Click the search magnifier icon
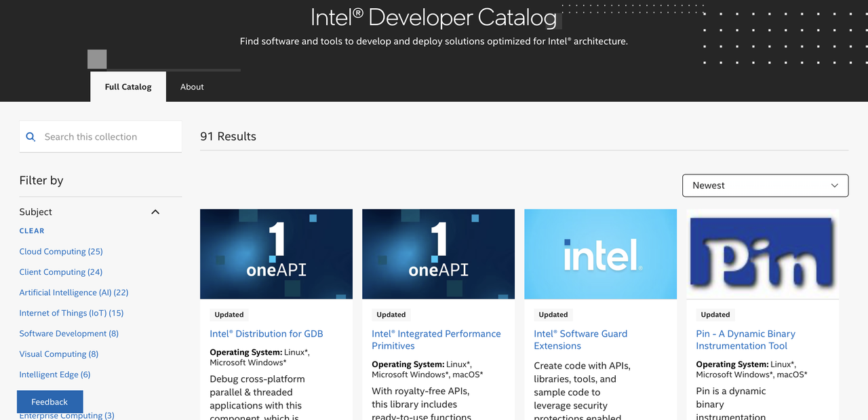The width and height of the screenshot is (868, 420). [31, 136]
